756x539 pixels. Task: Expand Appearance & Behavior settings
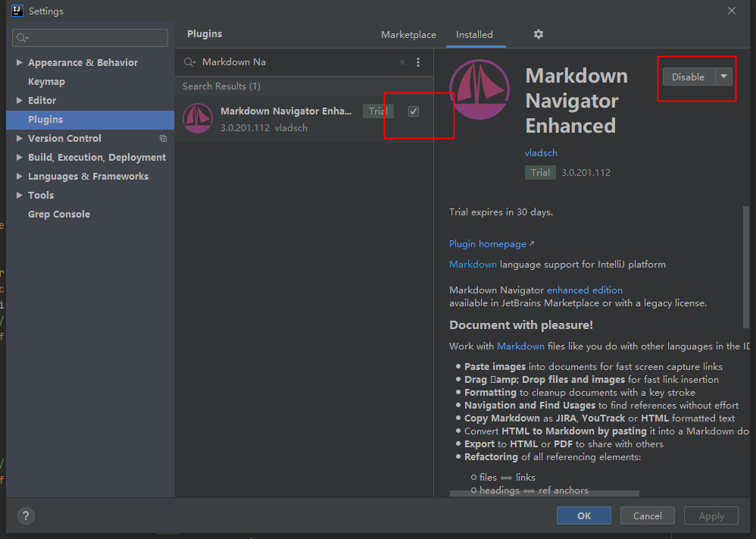click(x=19, y=62)
